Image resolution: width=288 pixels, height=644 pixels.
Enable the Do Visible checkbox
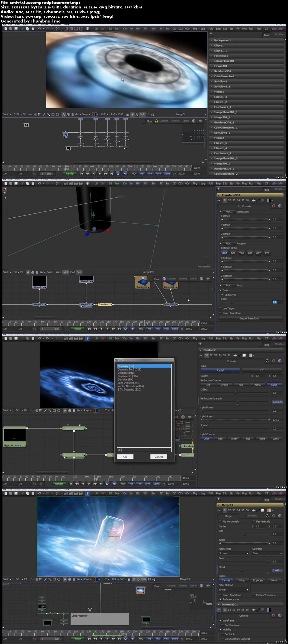click(x=222, y=634)
